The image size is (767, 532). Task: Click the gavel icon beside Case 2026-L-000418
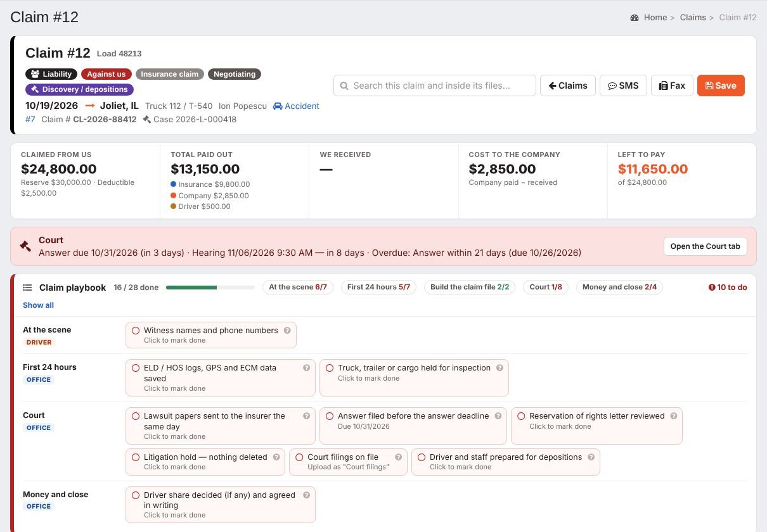click(146, 119)
